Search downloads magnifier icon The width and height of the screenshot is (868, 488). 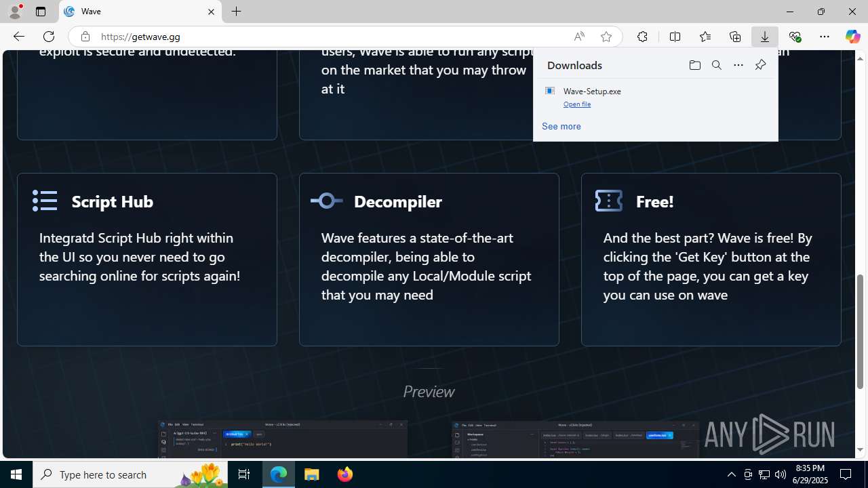tap(717, 65)
